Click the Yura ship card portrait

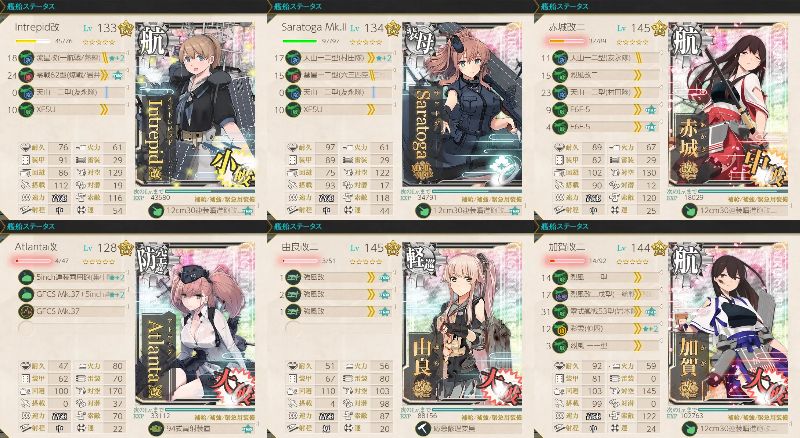pos(462,324)
